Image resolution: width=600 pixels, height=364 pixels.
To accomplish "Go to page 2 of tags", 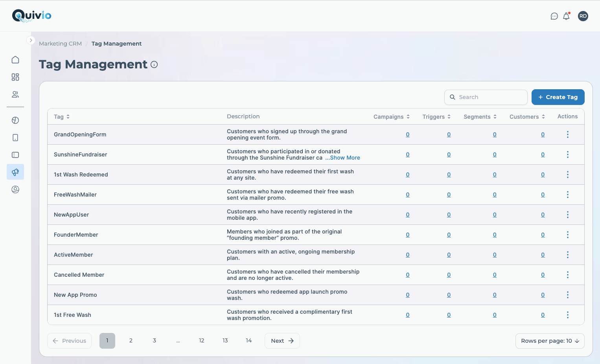I will (x=131, y=341).
